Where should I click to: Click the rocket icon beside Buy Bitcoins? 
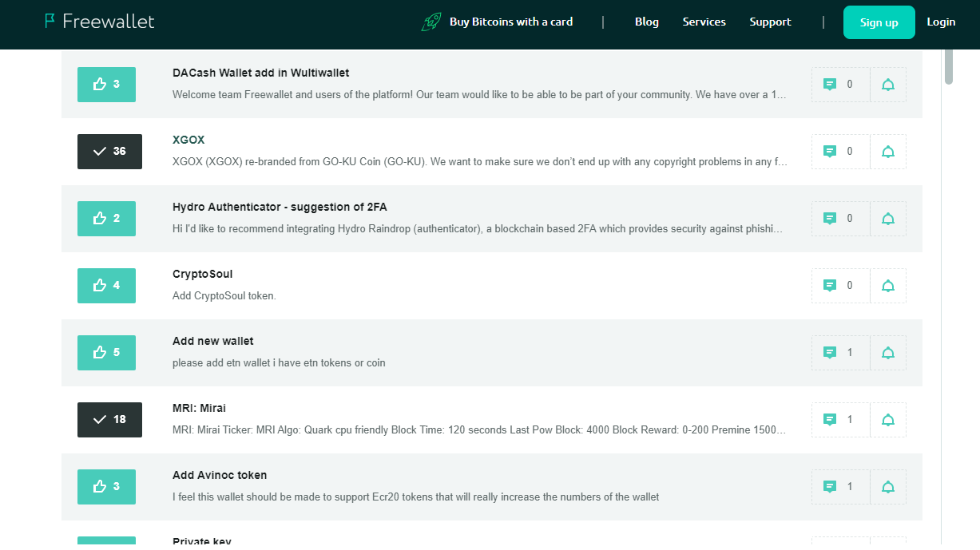[431, 22]
